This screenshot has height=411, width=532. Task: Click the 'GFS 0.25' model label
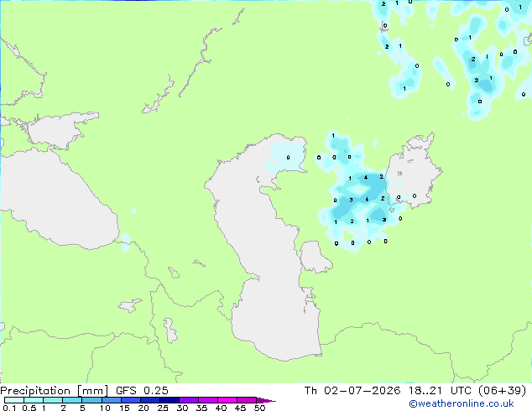coord(142,391)
